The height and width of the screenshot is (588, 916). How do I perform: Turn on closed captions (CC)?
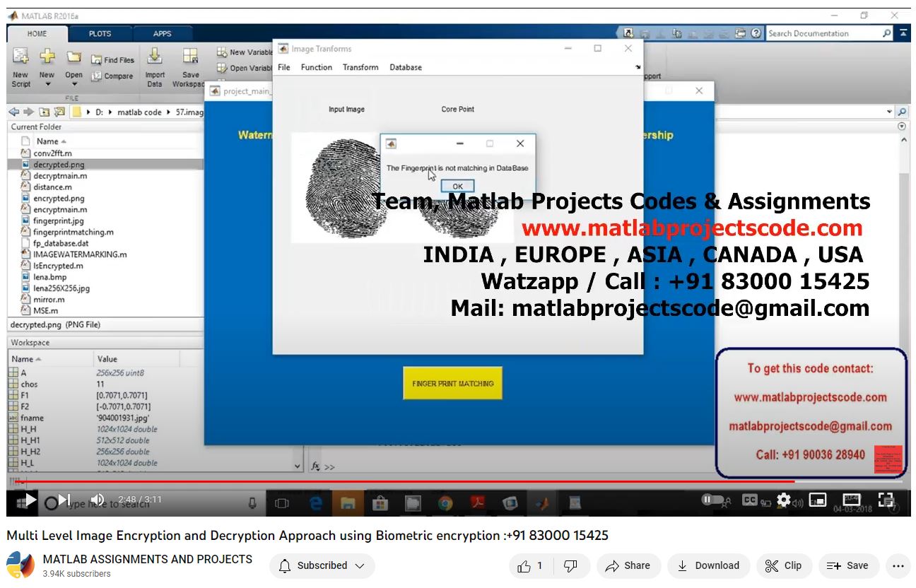(750, 500)
